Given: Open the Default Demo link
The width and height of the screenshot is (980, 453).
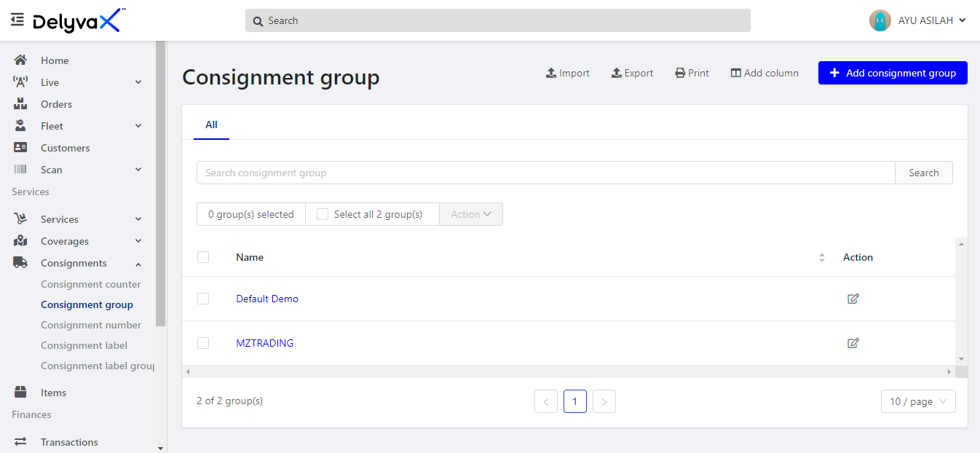Looking at the screenshot, I should click(267, 299).
